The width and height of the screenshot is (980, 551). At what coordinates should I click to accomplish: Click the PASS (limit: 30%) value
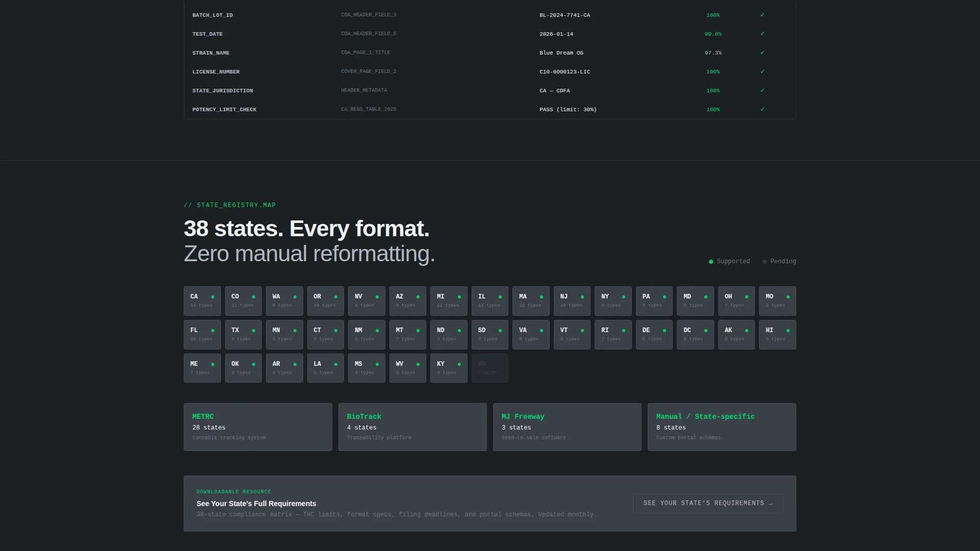(568, 110)
